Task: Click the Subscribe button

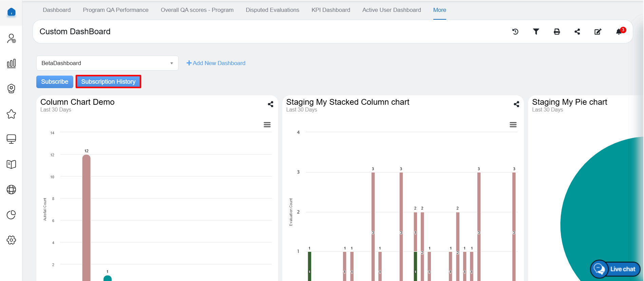Action: [55, 82]
